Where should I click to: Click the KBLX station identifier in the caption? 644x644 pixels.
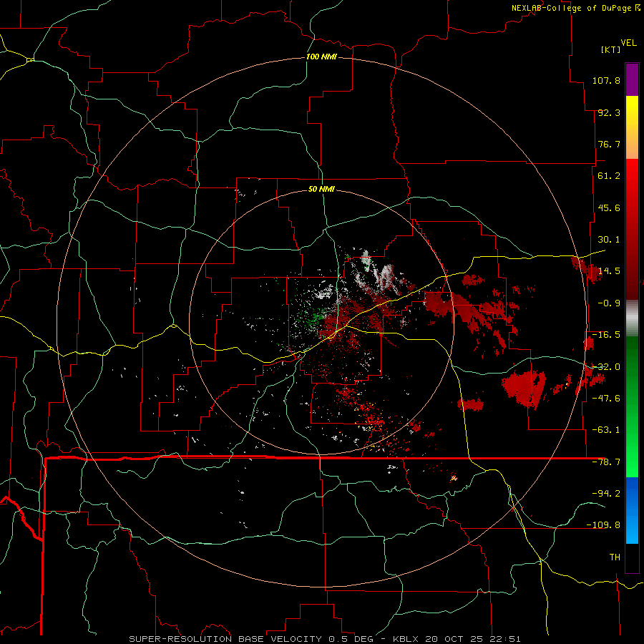(x=406, y=639)
